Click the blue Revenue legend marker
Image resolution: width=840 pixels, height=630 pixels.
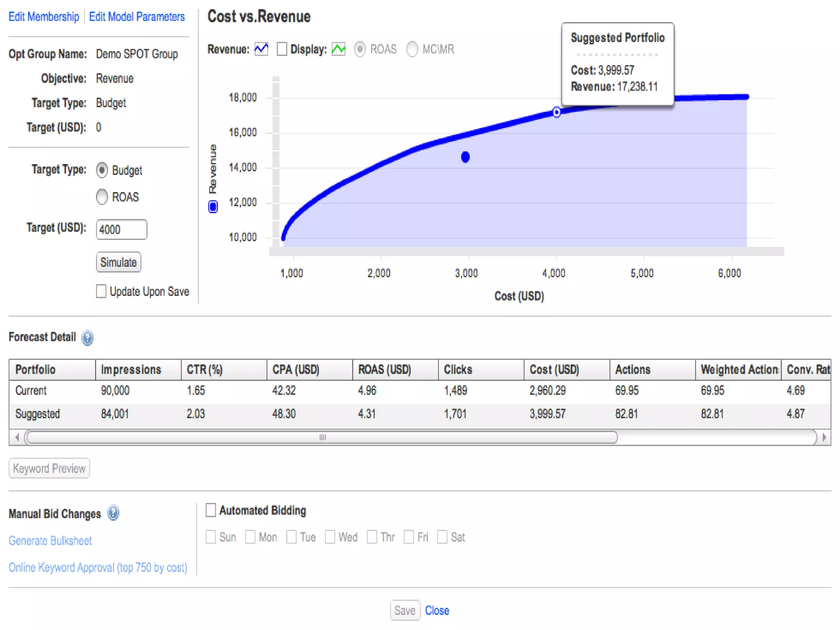[x=213, y=207]
